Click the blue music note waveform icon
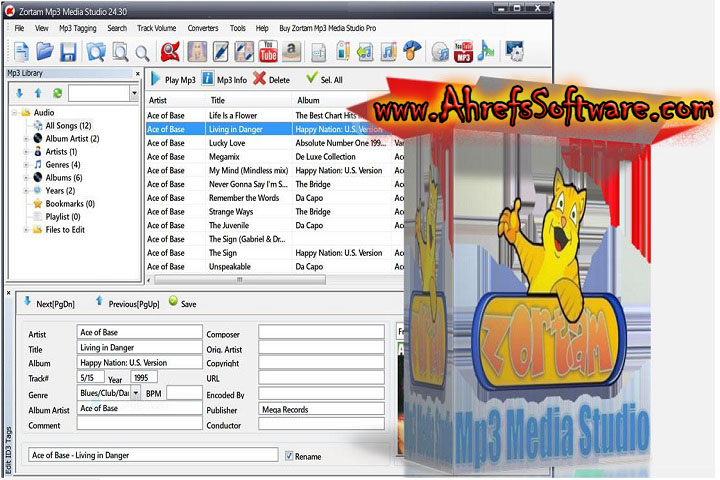 485,51
